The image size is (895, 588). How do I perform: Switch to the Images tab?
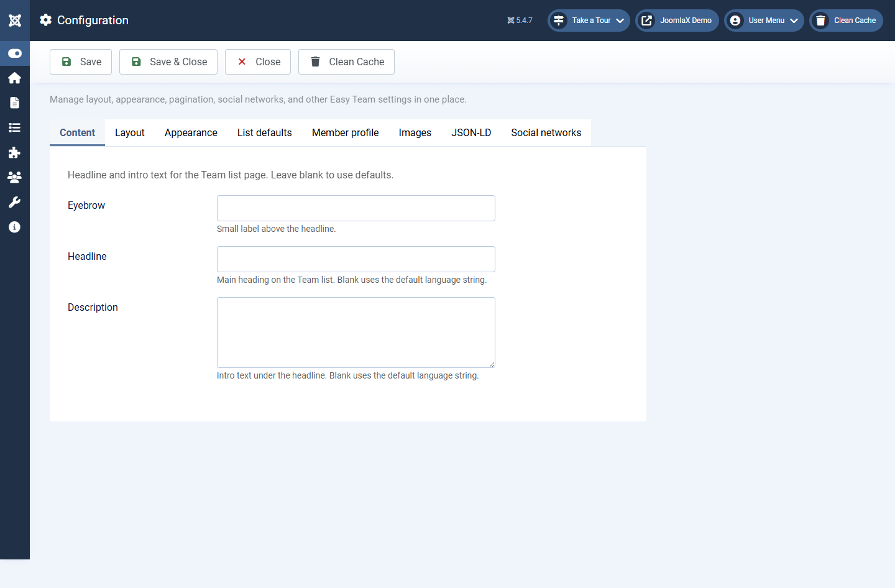click(x=415, y=132)
